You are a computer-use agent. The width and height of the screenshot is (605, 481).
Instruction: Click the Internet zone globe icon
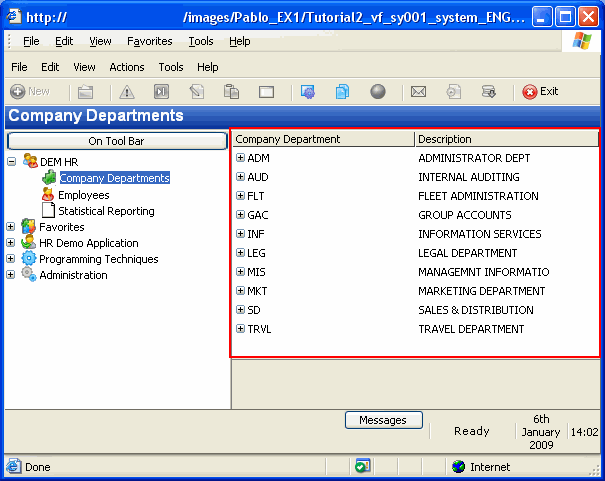tap(458, 467)
